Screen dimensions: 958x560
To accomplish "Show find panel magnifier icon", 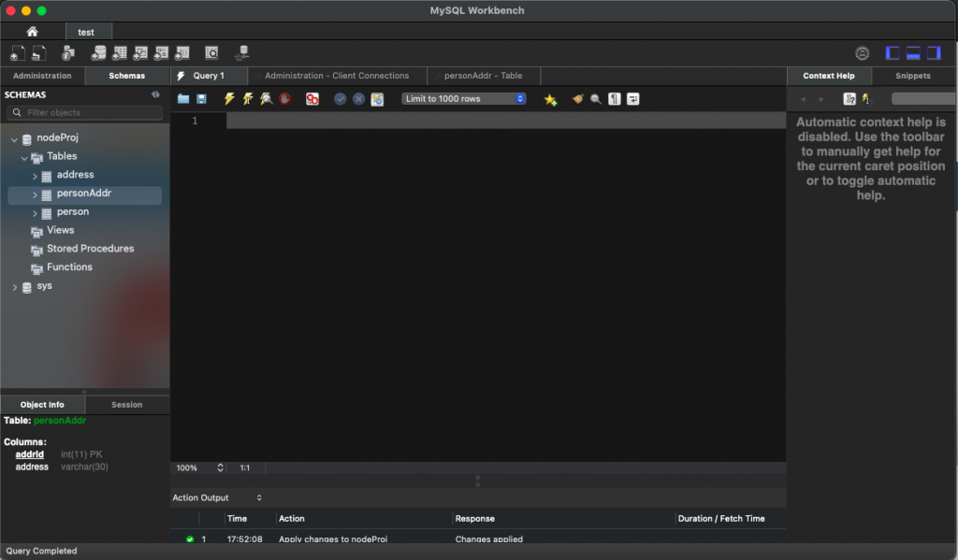I will point(596,99).
